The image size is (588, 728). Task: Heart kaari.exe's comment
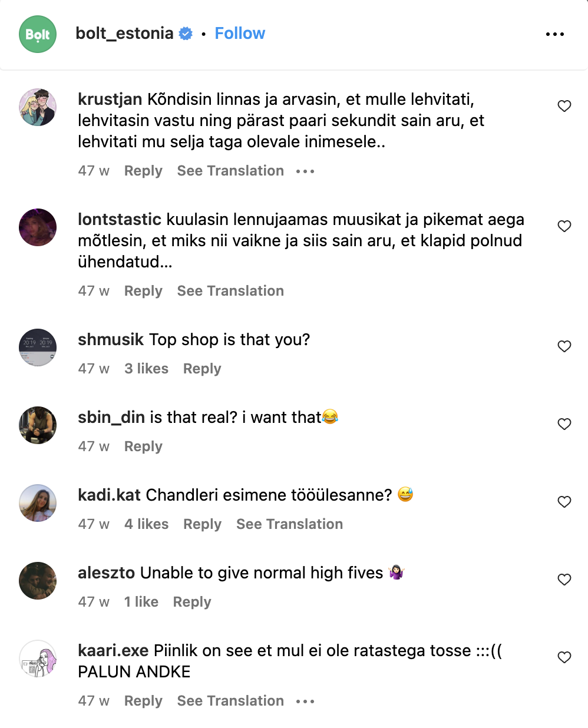[x=564, y=657]
